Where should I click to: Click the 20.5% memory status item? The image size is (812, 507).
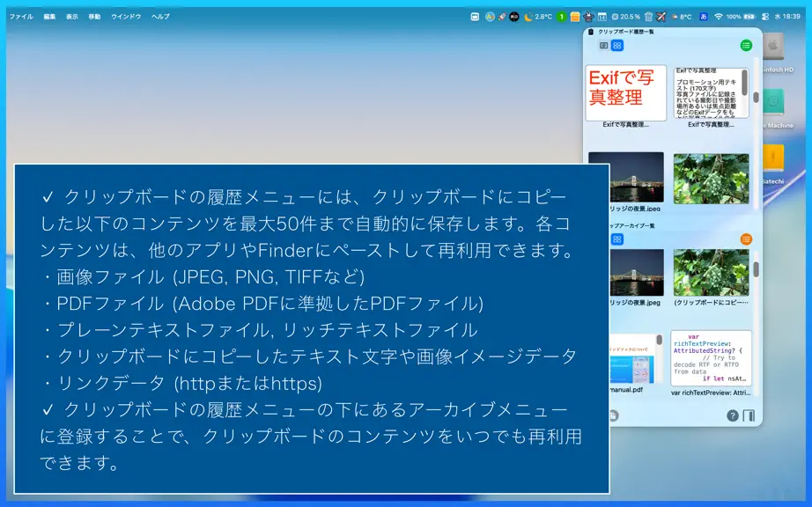coord(625,17)
